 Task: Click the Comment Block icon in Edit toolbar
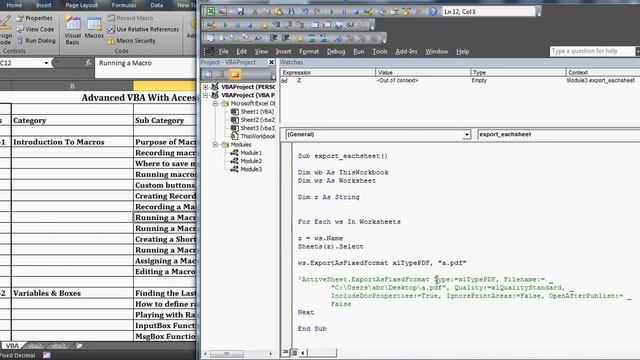click(311, 38)
